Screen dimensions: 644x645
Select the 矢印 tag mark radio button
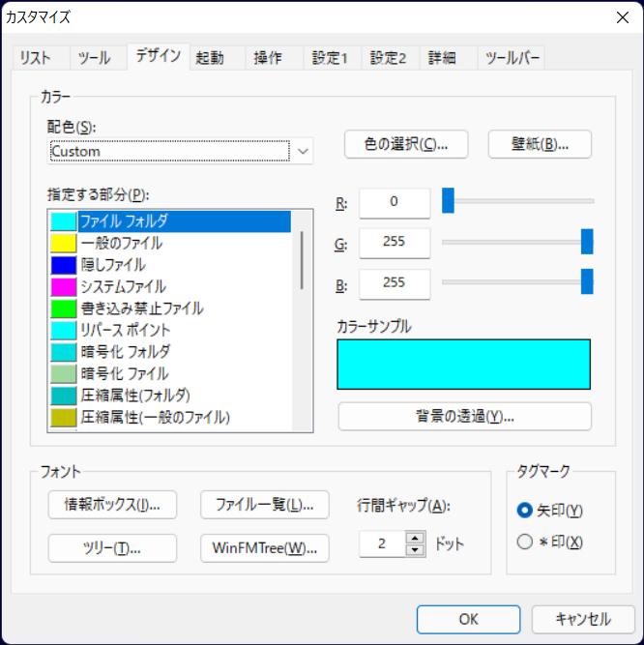525,510
